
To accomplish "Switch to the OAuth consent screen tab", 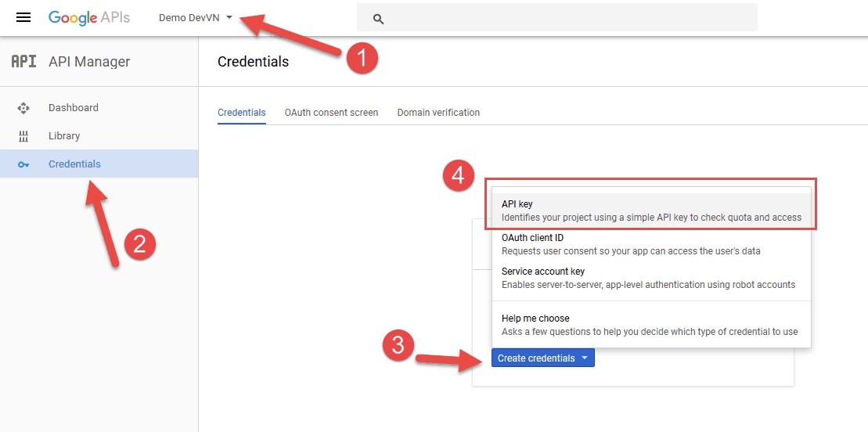I will pos(331,113).
